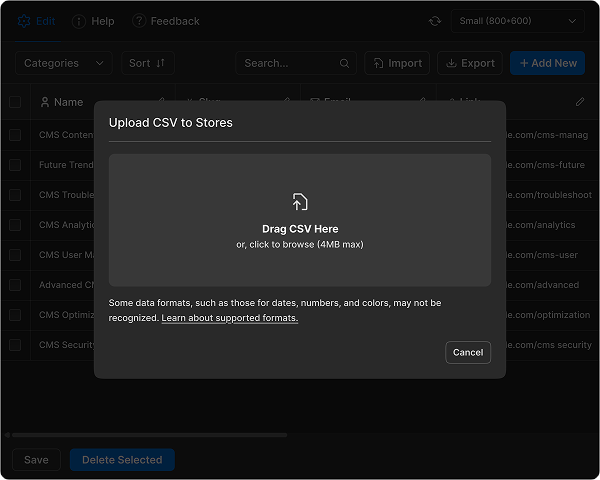This screenshot has height=480, width=600.
Task: Click the pencil edit icon in Link column header
Action: click(580, 101)
